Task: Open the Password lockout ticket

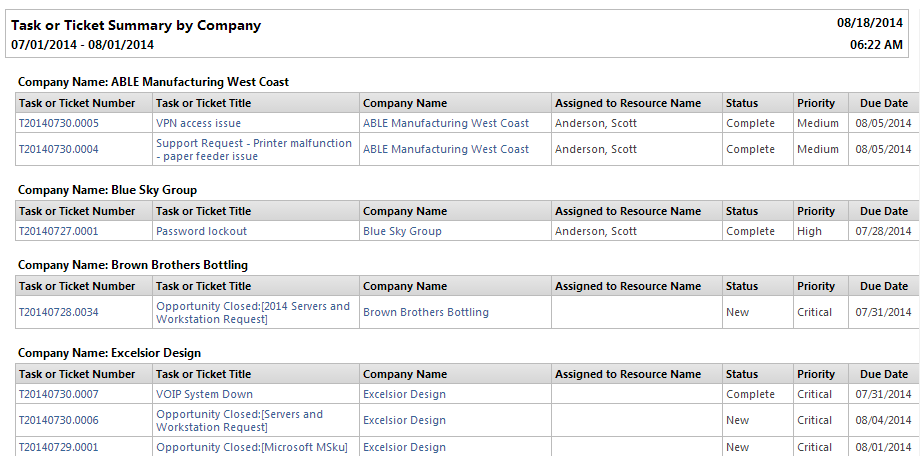Action: (x=201, y=231)
